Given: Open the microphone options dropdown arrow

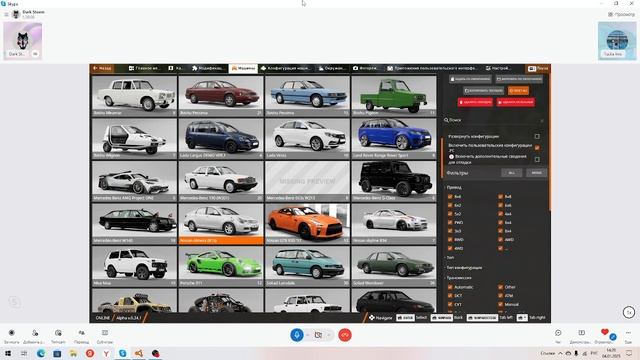Looking at the screenshot, I should [308, 335].
